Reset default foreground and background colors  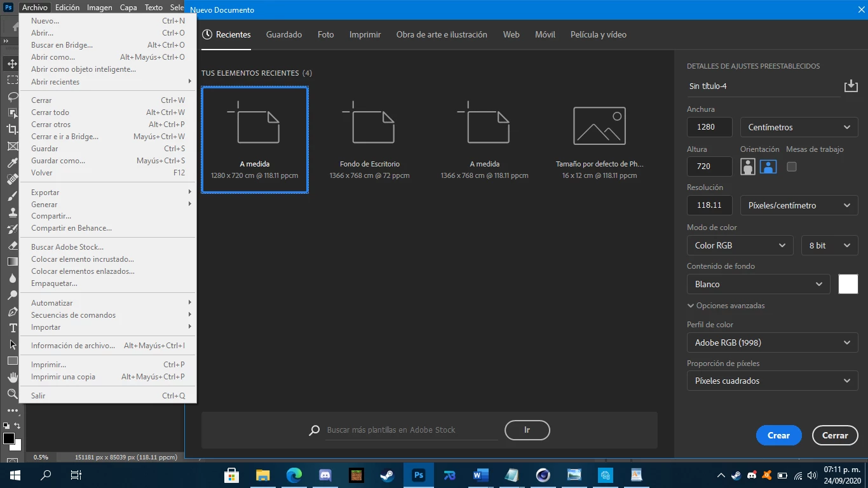[x=6, y=426]
